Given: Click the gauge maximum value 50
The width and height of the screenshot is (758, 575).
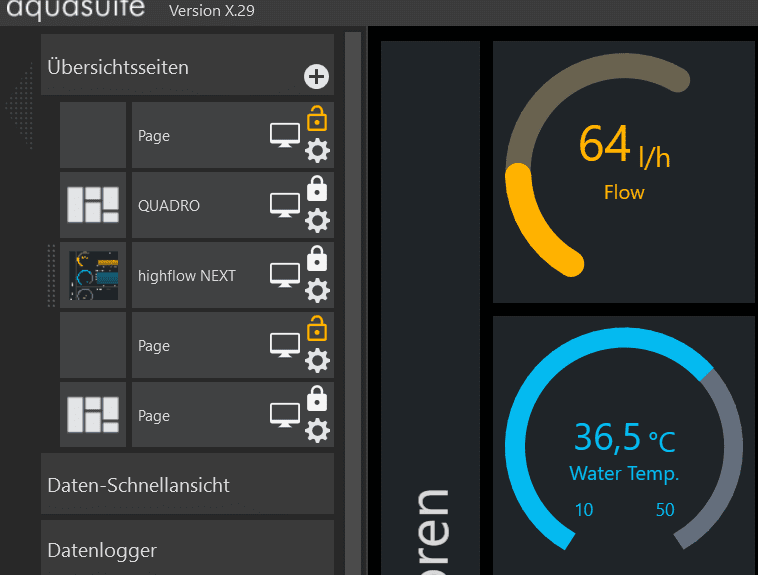Looking at the screenshot, I should coord(665,510).
